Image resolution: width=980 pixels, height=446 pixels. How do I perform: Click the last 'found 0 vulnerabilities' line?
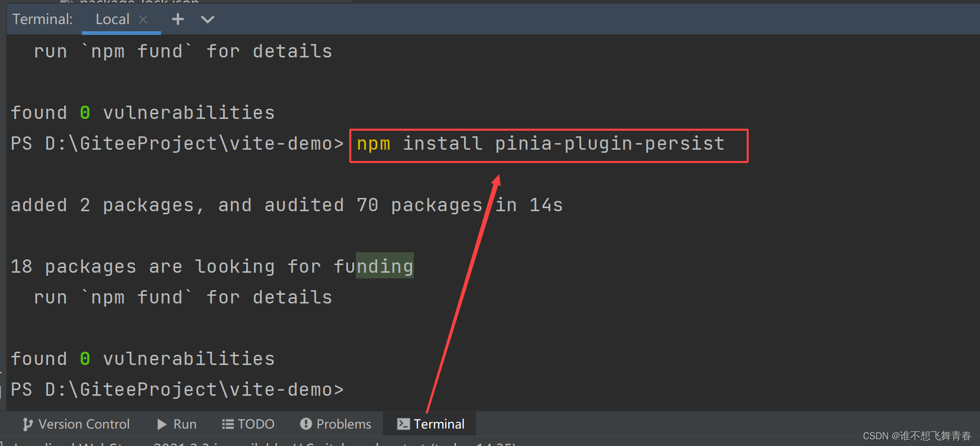143,359
